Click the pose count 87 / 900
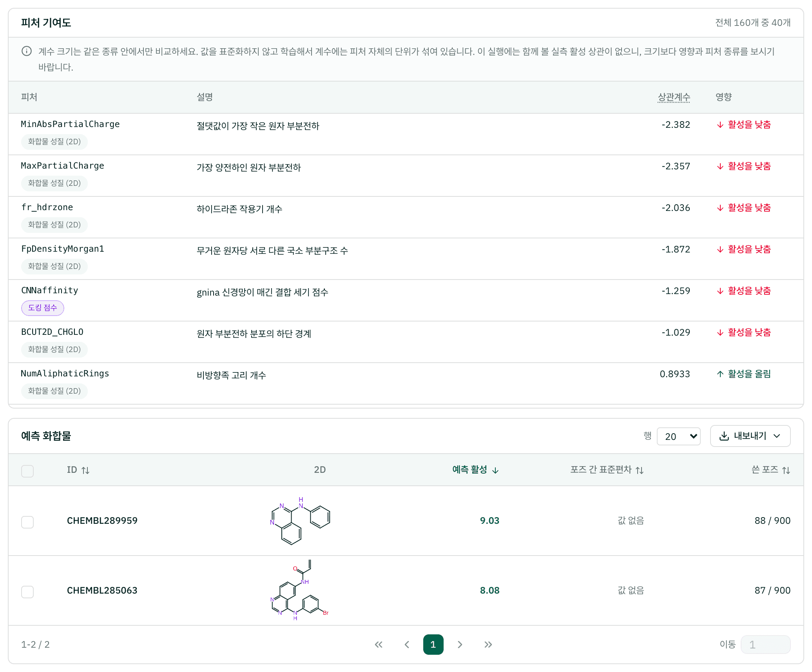This screenshot has height=672, width=812. pos(772,590)
